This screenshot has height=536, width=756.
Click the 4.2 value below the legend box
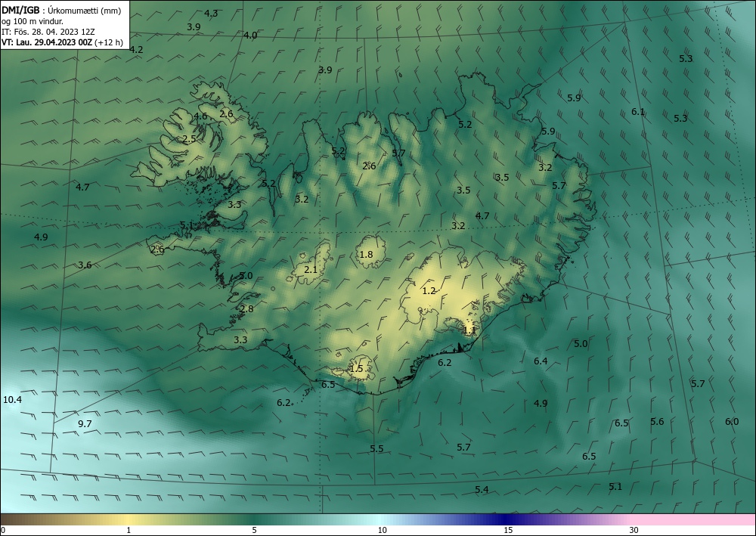(x=136, y=50)
